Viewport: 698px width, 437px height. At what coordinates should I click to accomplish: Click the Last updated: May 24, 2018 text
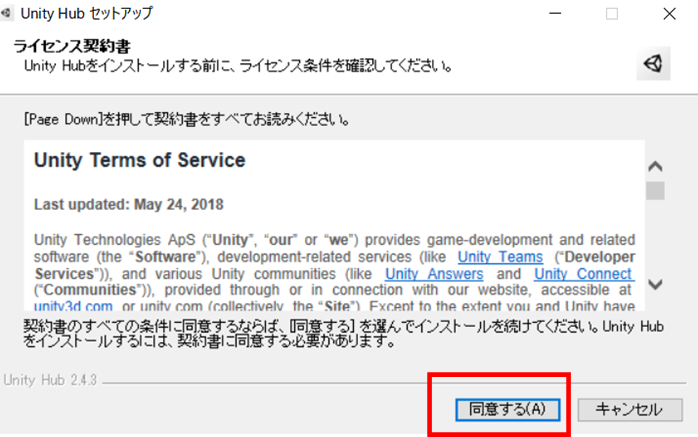click(129, 204)
